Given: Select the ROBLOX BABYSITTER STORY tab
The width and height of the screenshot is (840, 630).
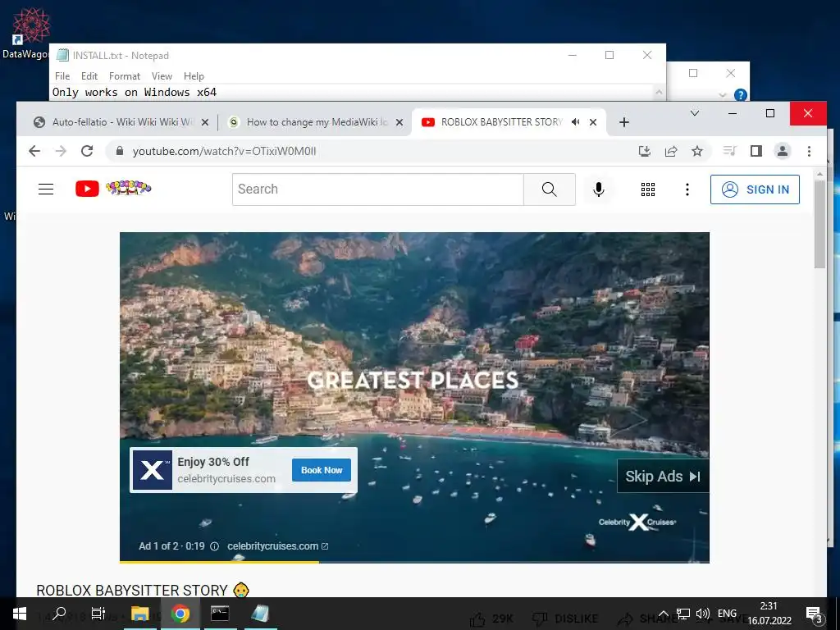Looking at the screenshot, I should tap(501, 122).
